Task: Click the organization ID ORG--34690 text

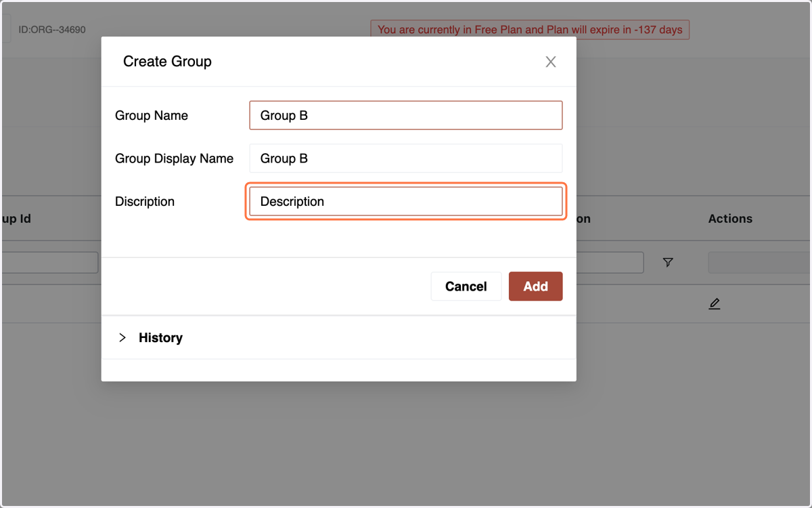Action: [52, 30]
